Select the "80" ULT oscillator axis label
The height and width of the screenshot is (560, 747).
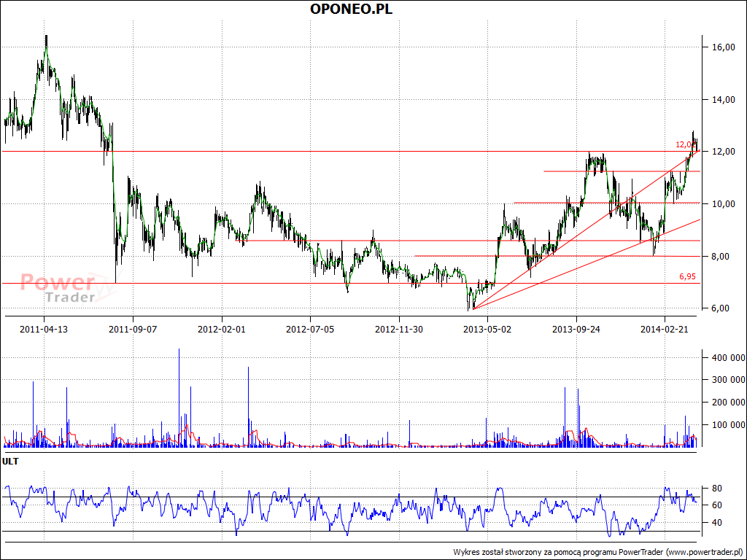pyautogui.click(x=717, y=489)
